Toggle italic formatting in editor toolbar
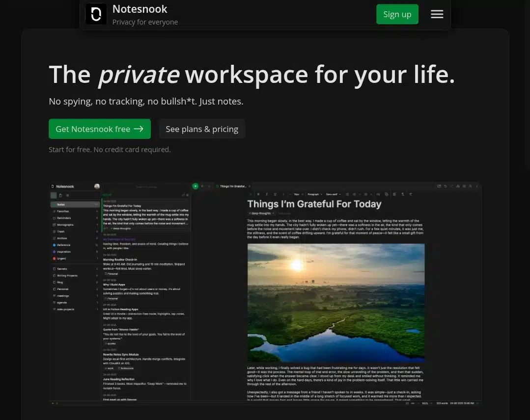Viewport: 530px width, 420px height. (x=266, y=194)
